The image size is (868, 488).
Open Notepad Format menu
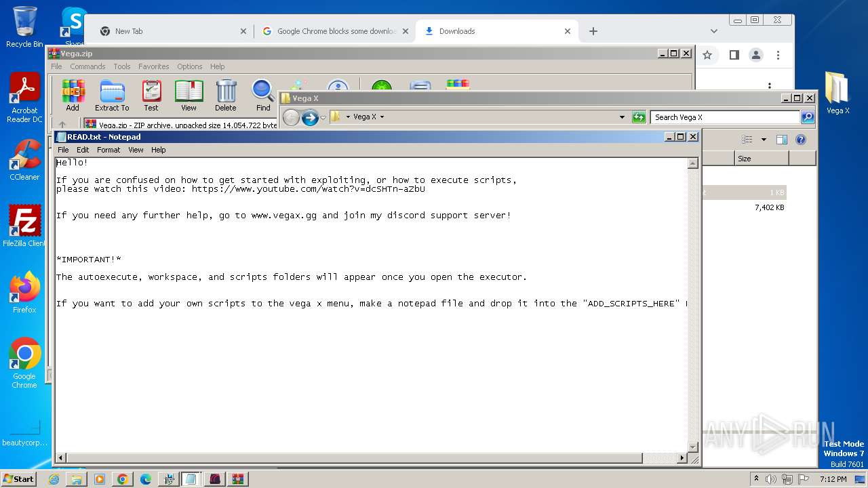(108, 150)
